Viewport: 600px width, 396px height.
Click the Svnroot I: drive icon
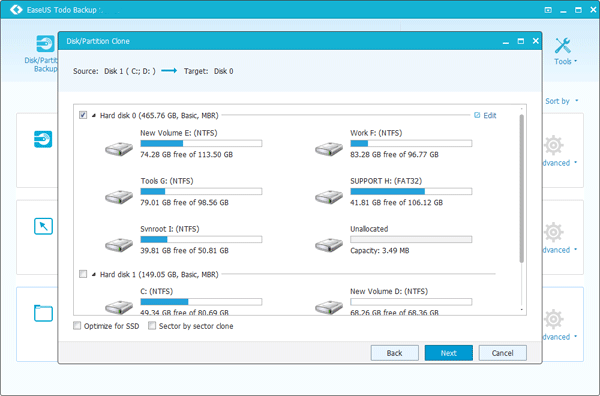(119, 245)
